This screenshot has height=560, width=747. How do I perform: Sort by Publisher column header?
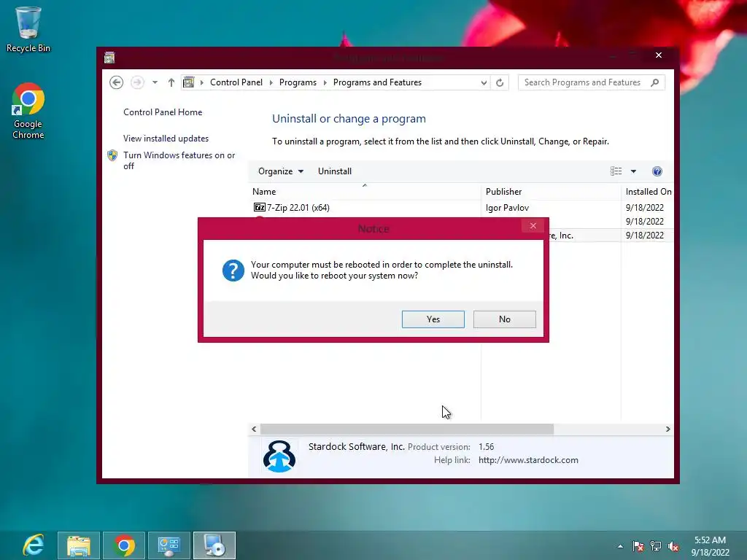coord(551,192)
